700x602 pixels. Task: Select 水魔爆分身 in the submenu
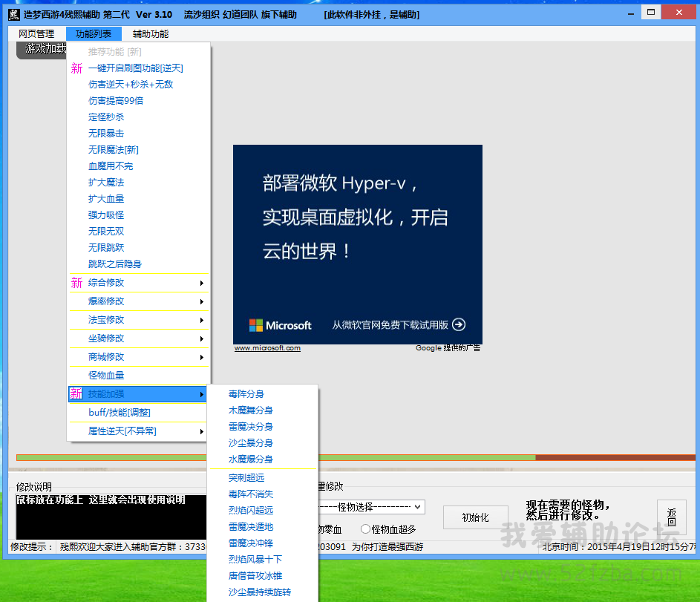263,459
